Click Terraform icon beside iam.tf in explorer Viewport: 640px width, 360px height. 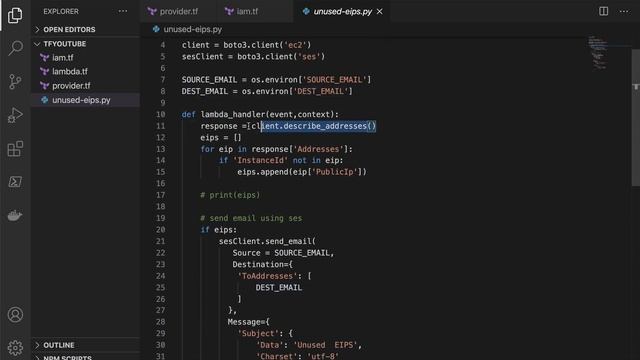click(44, 58)
